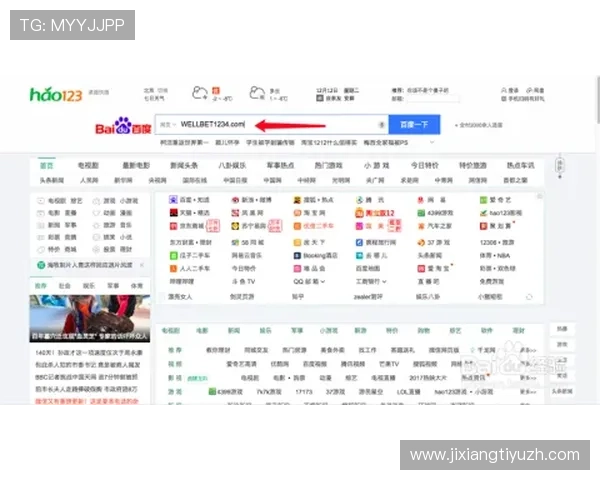Open the Tencent penguin icon
Viewport: 600px width, 480px height.
pyautogui.click(x=359, y=200)
